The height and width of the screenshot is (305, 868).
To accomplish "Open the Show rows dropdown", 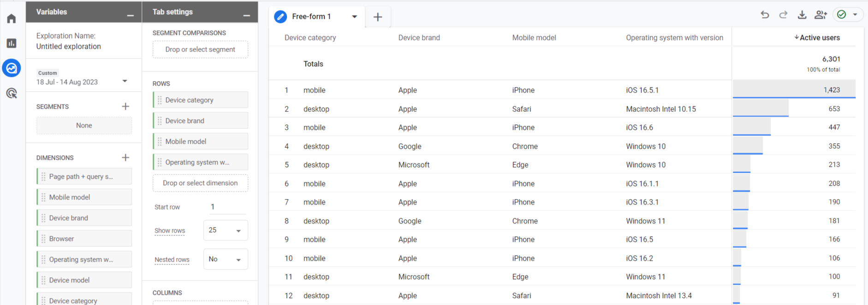I will [226, 230].
